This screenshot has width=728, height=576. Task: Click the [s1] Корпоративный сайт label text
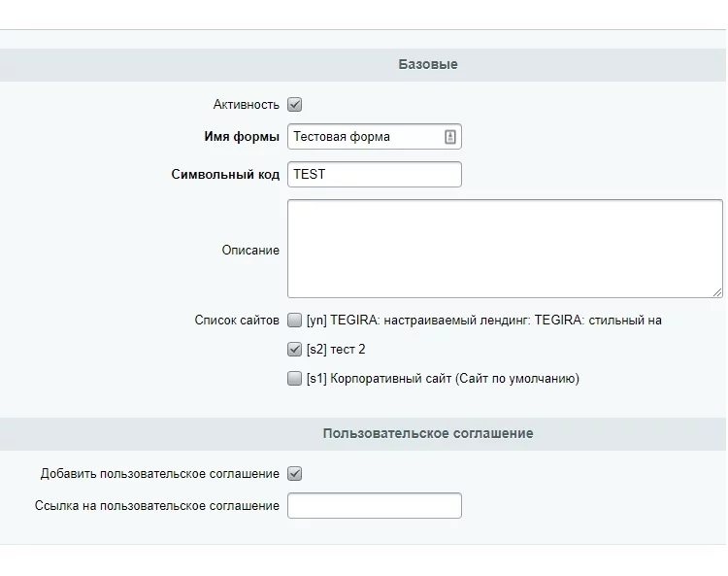[443, 380]
